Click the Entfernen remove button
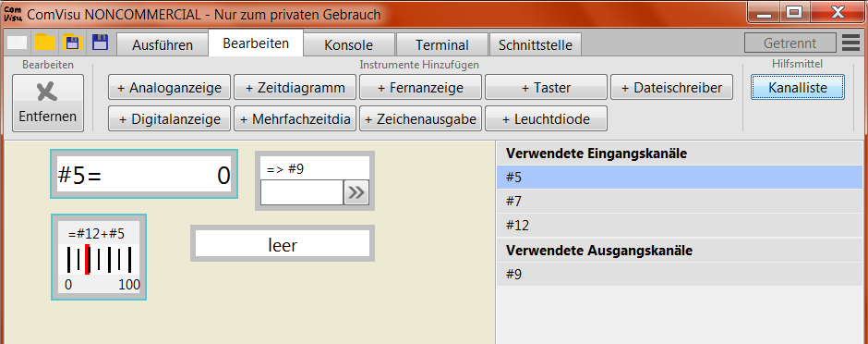 [x=48, y=103]
